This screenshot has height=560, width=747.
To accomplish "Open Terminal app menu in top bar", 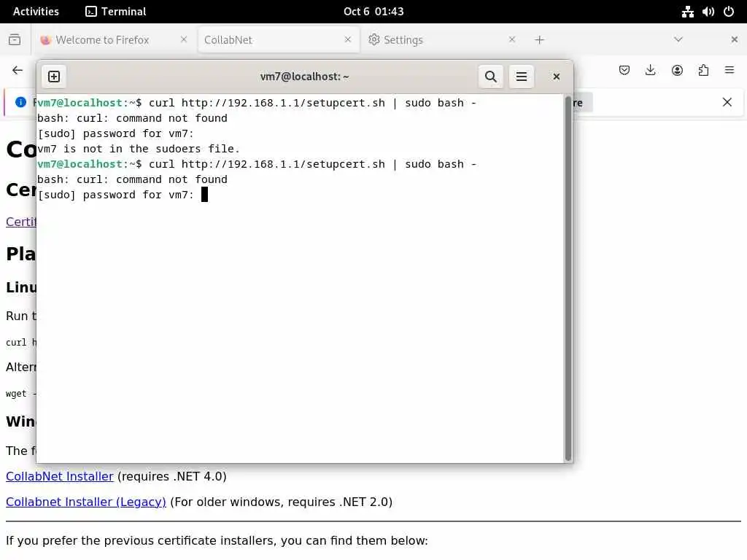I will pos(116,12).
